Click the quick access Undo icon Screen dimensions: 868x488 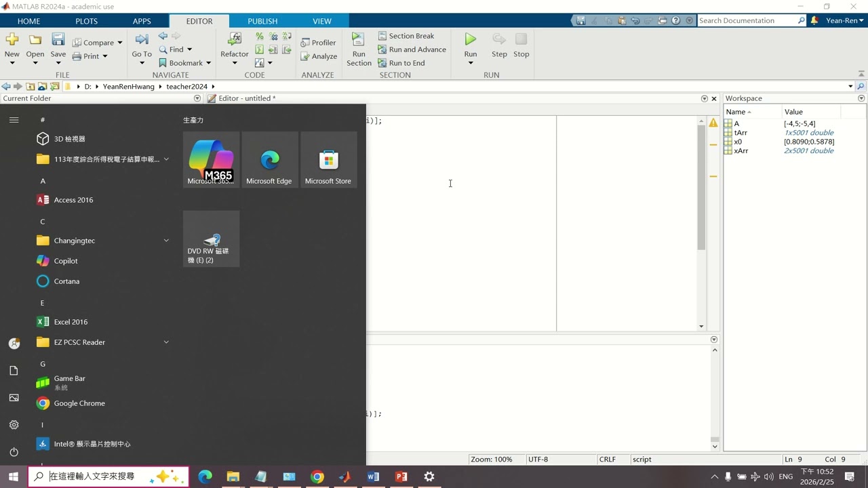[635, 20]
